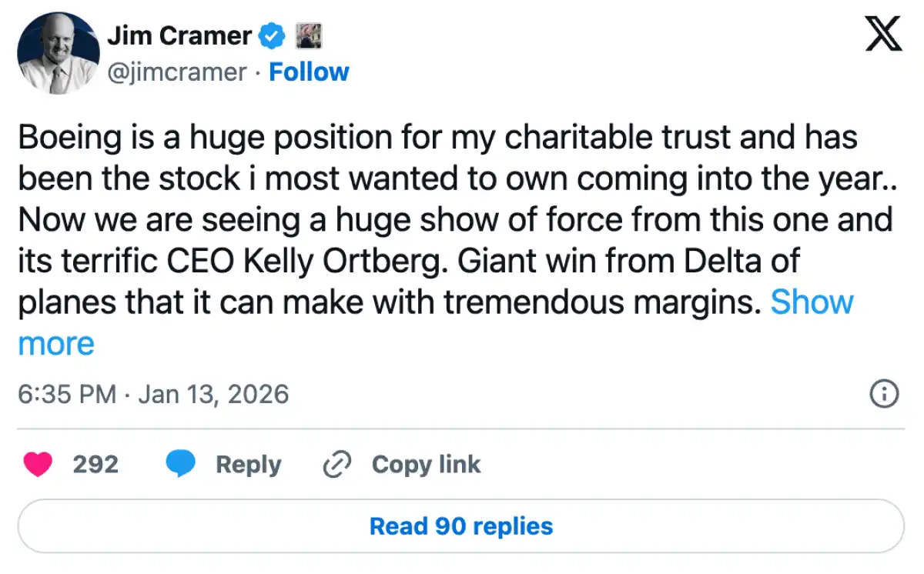Click the Jim Cramer display name
This screenshot has width=924, height=574.
[x=179, y=35]
